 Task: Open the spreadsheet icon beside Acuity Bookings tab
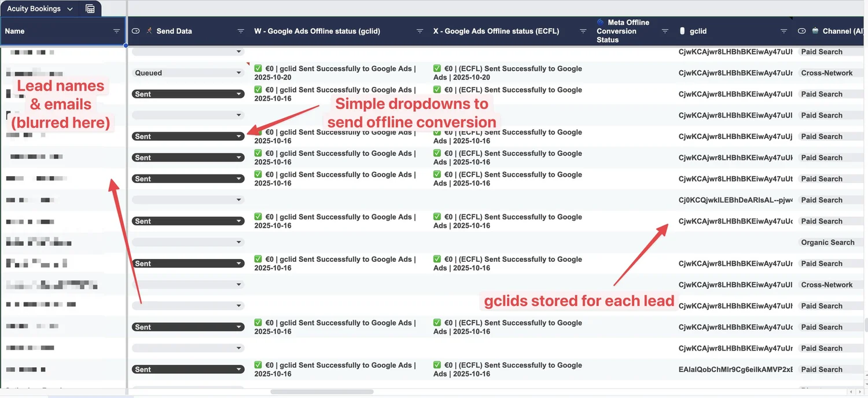click(90, 8)
